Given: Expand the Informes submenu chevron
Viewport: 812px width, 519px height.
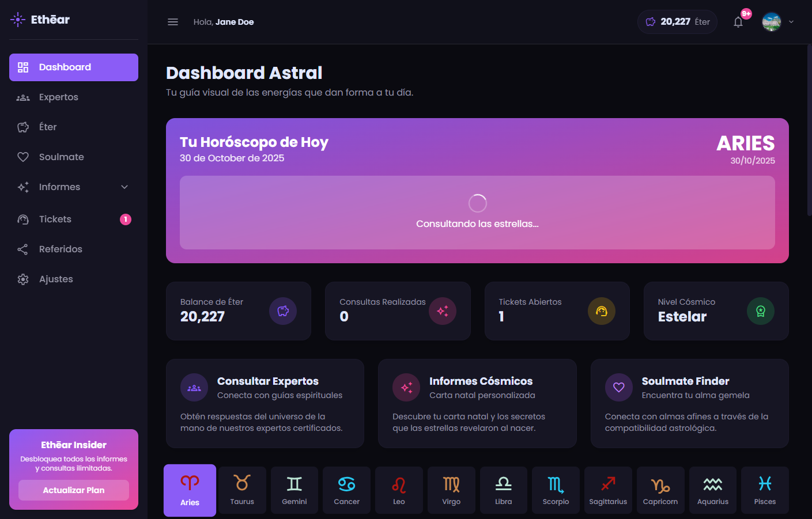Looking at the screenshot, I should (124, 187).
